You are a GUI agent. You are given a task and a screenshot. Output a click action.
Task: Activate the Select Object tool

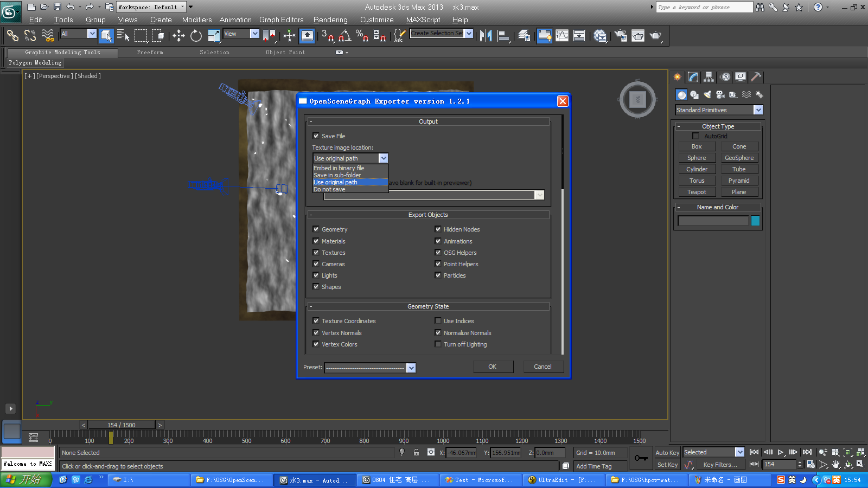coord(106,36)
